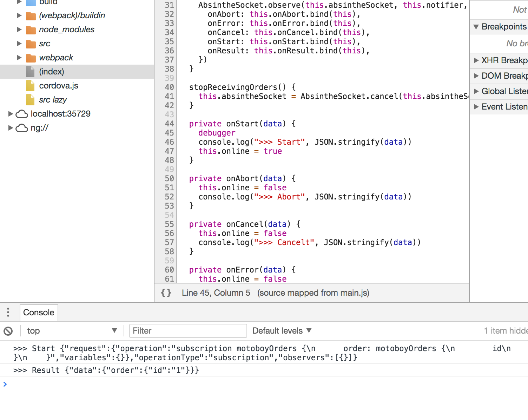Clear the console with the circle-slash icon
528x420 pixels.
(x=8, y=330)
